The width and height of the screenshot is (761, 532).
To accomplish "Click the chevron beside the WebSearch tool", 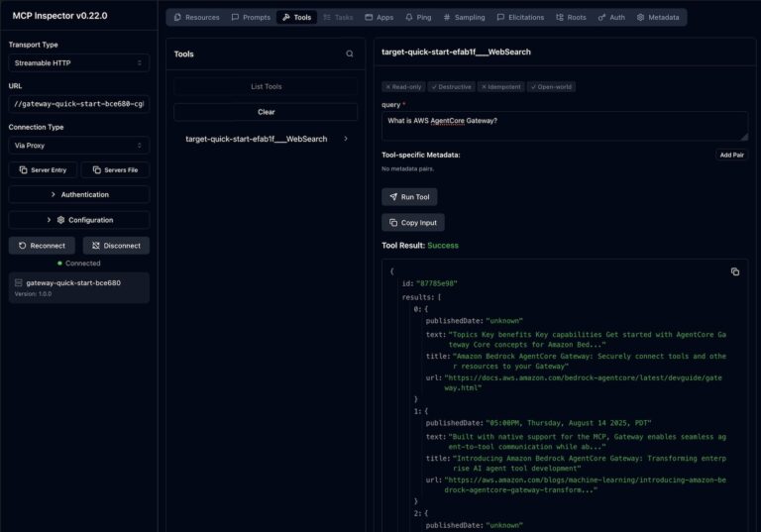I will tap(346, 139).
